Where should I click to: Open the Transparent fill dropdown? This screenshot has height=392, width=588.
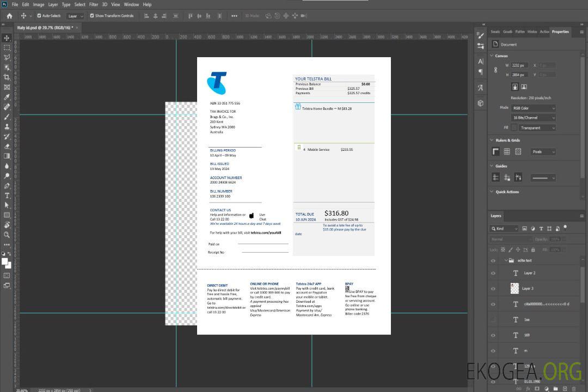(x=537, y=128)
